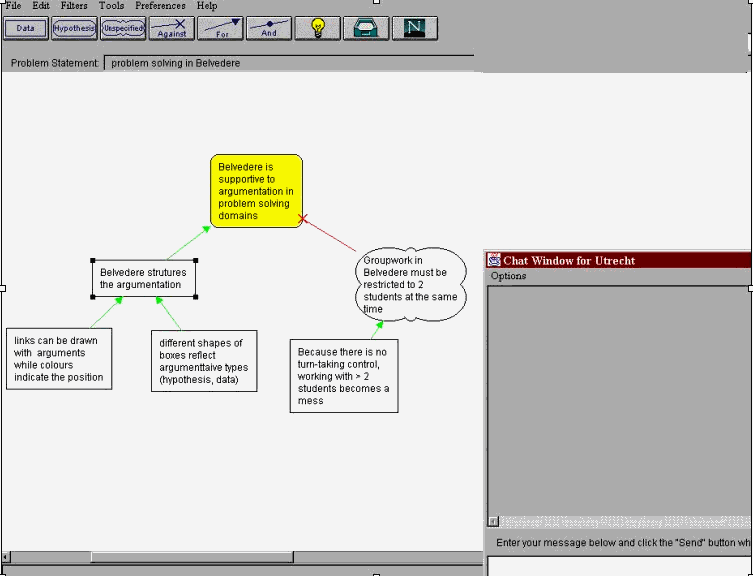Screen dimensions: 753x576
Task: Click the chat message history area
Action: tap(619, 401)
